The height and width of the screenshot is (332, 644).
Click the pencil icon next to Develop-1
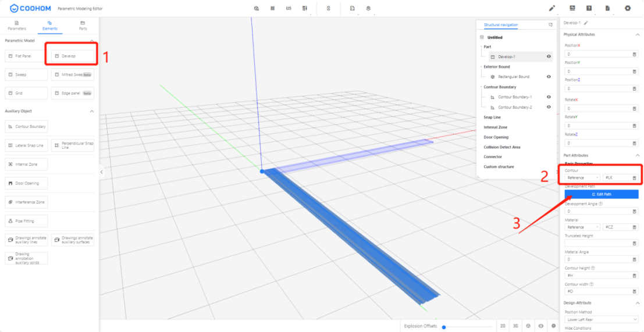click(586, 23)
